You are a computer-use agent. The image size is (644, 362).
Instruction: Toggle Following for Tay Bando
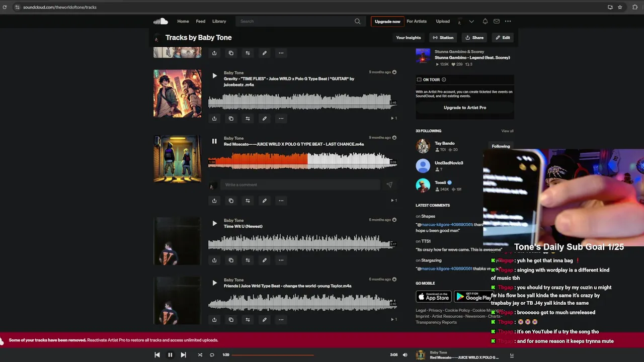point(501,146)
